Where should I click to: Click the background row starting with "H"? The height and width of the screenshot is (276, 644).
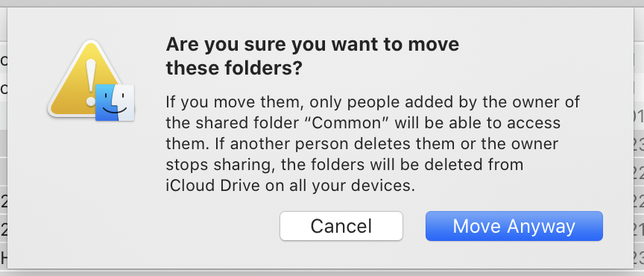4,258
